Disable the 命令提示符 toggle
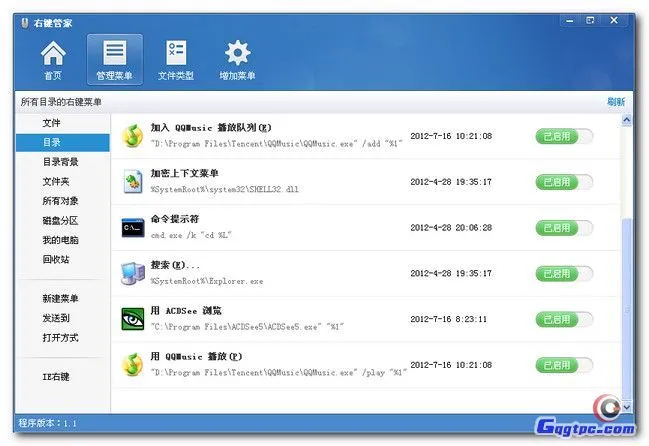 [x=564, y=228]
